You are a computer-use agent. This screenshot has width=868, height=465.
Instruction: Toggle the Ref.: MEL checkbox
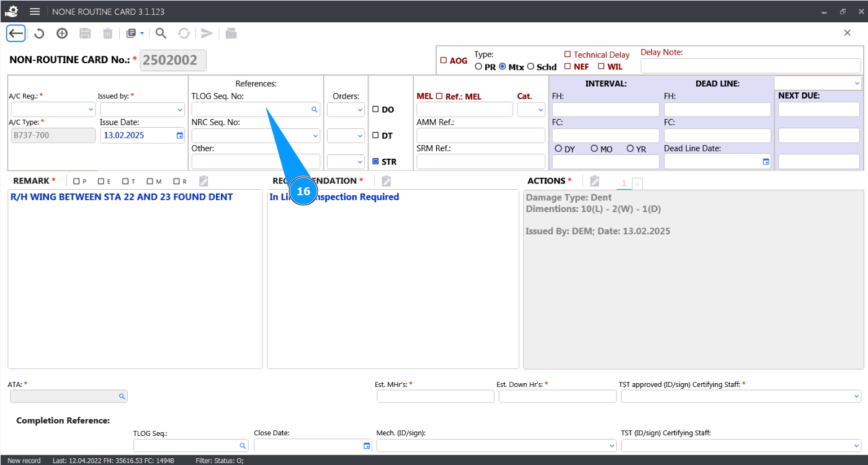point(439,96)
